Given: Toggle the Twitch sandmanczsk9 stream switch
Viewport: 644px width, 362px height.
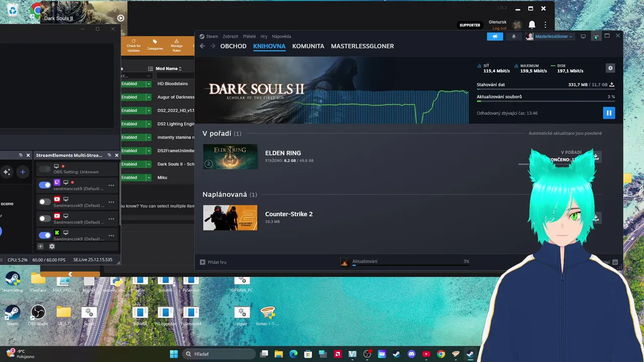Looking at the screenshot, I should (45, 185).
